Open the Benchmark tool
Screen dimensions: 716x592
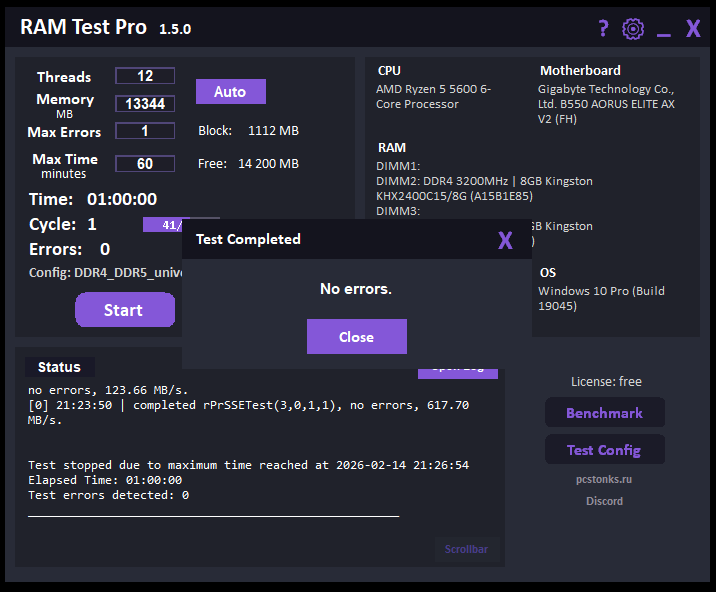pos(604,413)
